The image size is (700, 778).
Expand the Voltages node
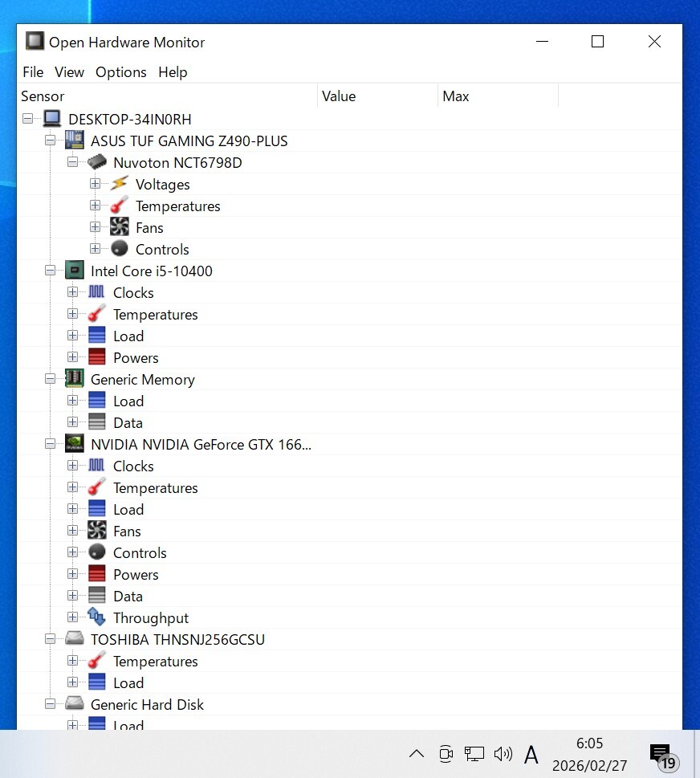(95, 184)
